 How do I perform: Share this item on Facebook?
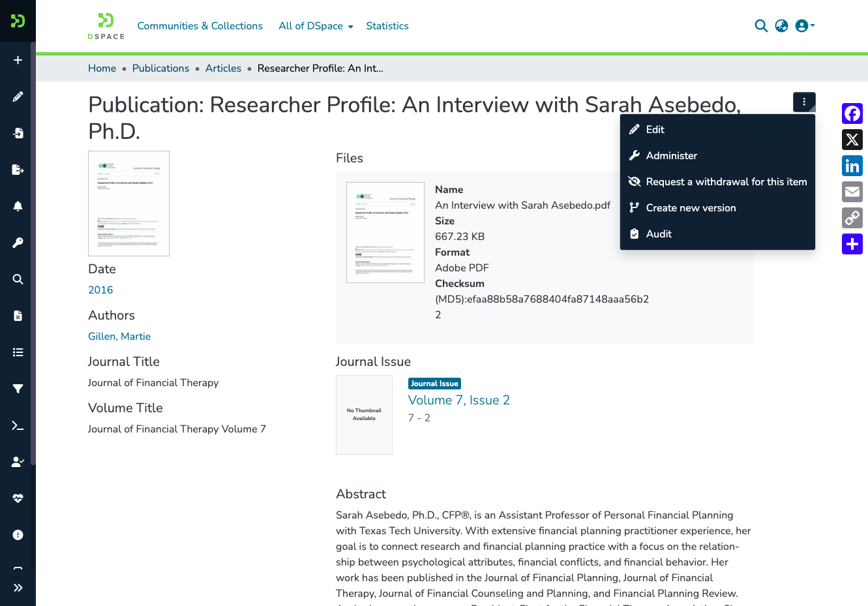pyautogui.click(x=852, y=114)
